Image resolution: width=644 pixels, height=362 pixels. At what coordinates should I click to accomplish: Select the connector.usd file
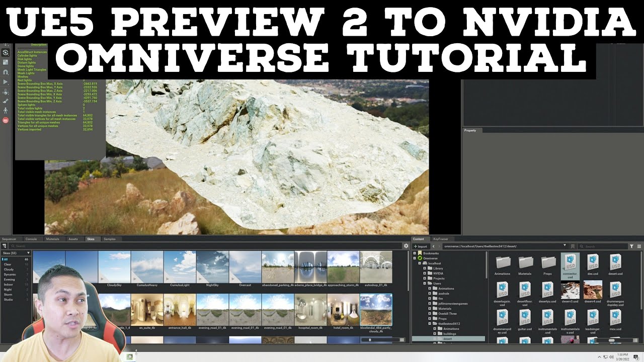pyautogui.click(x=570, y=266)
